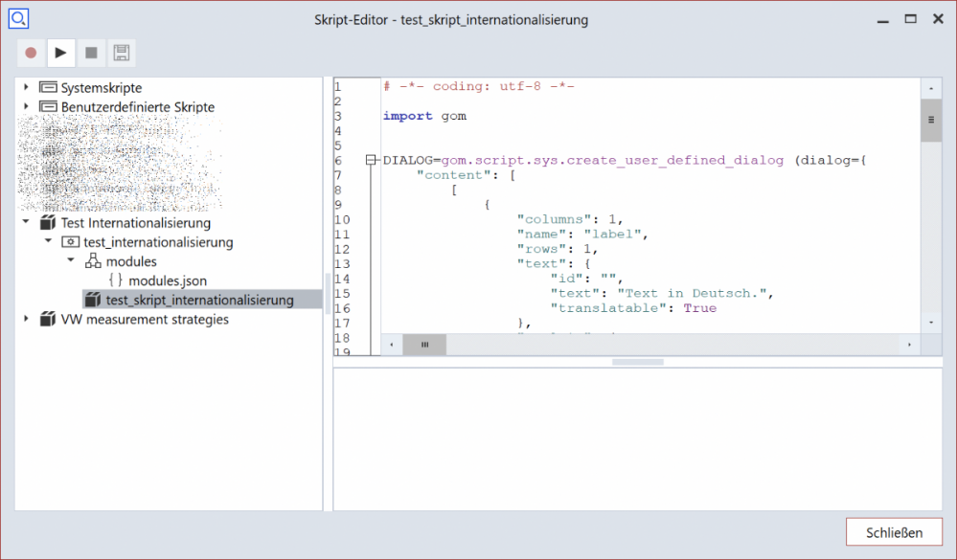Collapse the modules folder node
This screenshot has width=957, height=560.
[x=70, y=261]
